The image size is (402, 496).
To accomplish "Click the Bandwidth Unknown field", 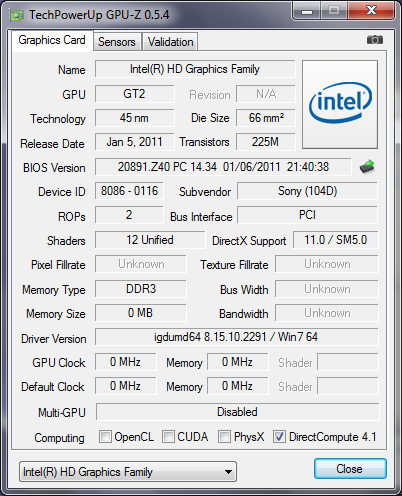I will pos(327,313).
